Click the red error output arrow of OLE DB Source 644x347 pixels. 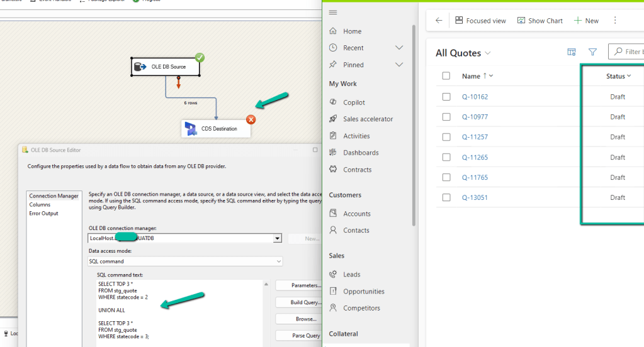178,82
